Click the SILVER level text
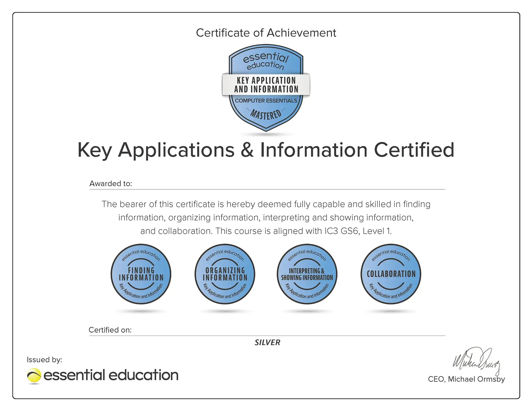The height and width of the screenshot is (411, 532). click(x=267, y=342)
